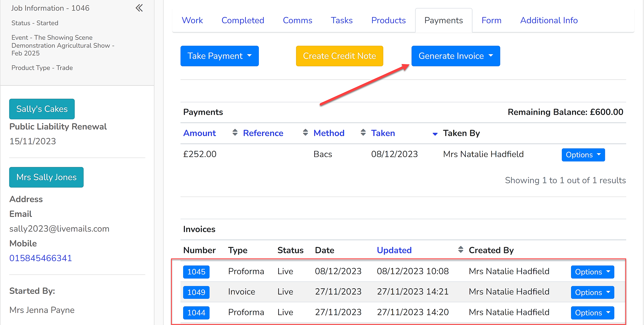The width and height of the screenshot is (644, 325).
Task: Sort payments by the Method header
Action: [x=329, y=133]
